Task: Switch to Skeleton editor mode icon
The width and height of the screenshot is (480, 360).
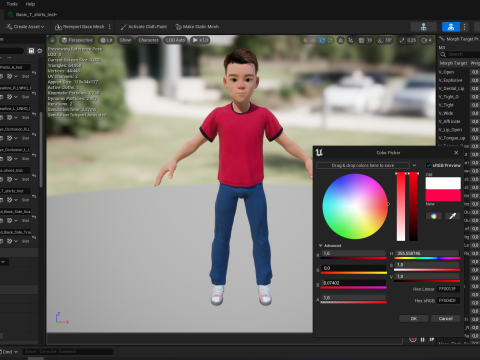Action: (x=423, y=27)
